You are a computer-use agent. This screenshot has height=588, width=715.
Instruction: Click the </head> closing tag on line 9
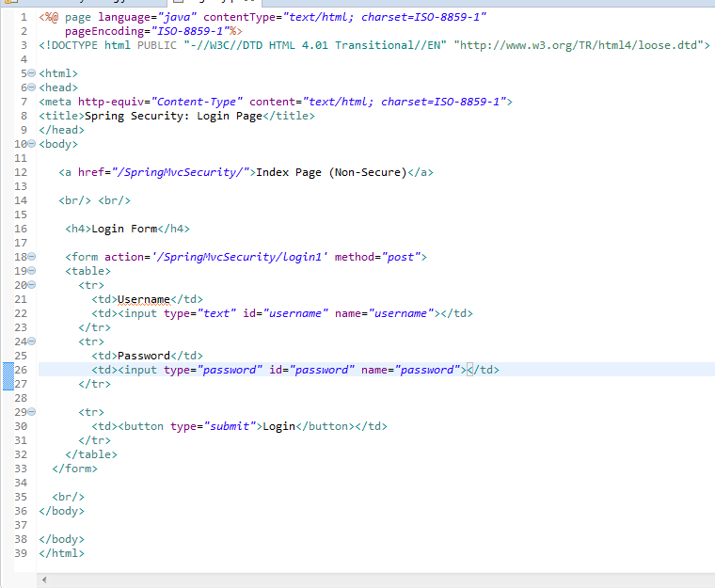(x=61, y=130)
